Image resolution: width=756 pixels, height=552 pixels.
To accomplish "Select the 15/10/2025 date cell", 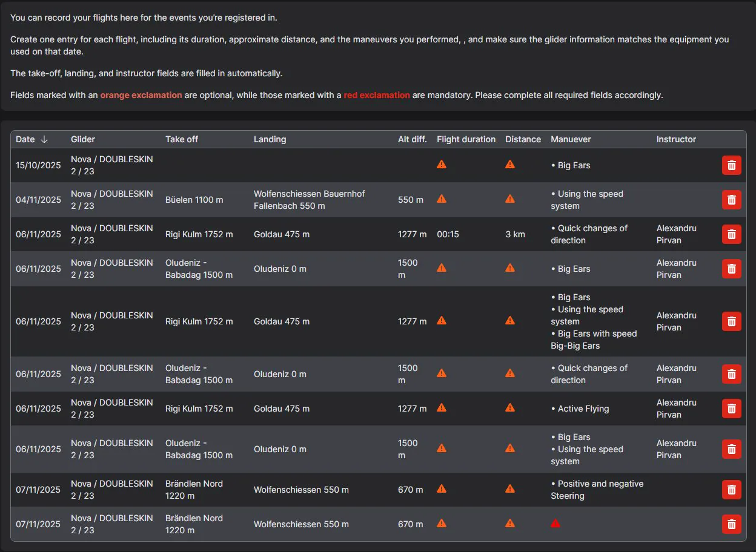I will [x=38, y=165].
